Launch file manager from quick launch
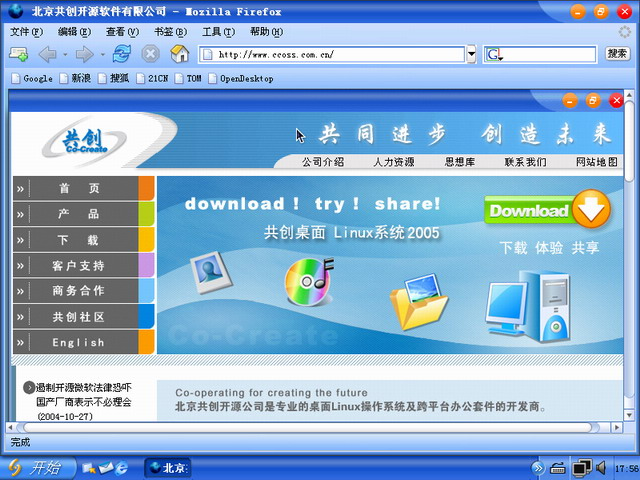 (x=89, y=468)
